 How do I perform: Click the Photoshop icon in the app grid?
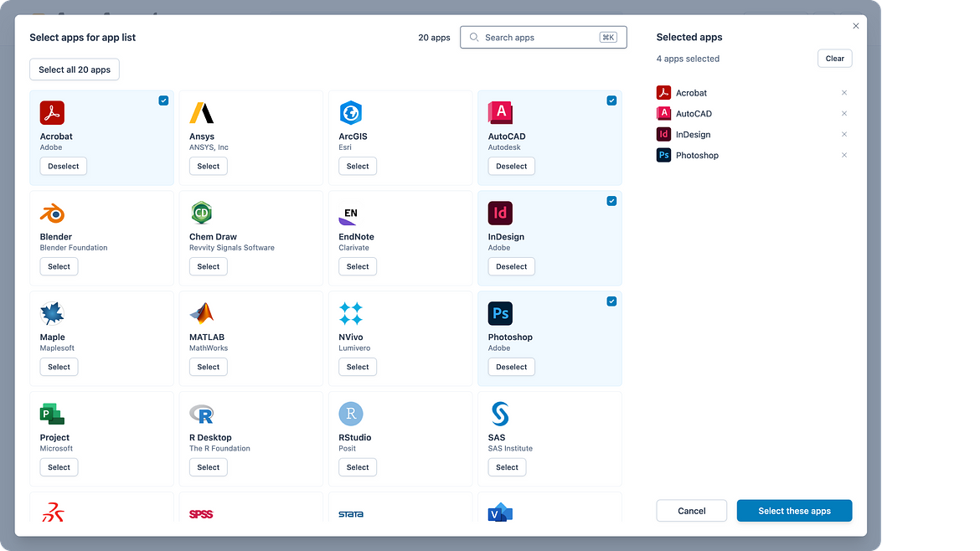click(500, 314)
